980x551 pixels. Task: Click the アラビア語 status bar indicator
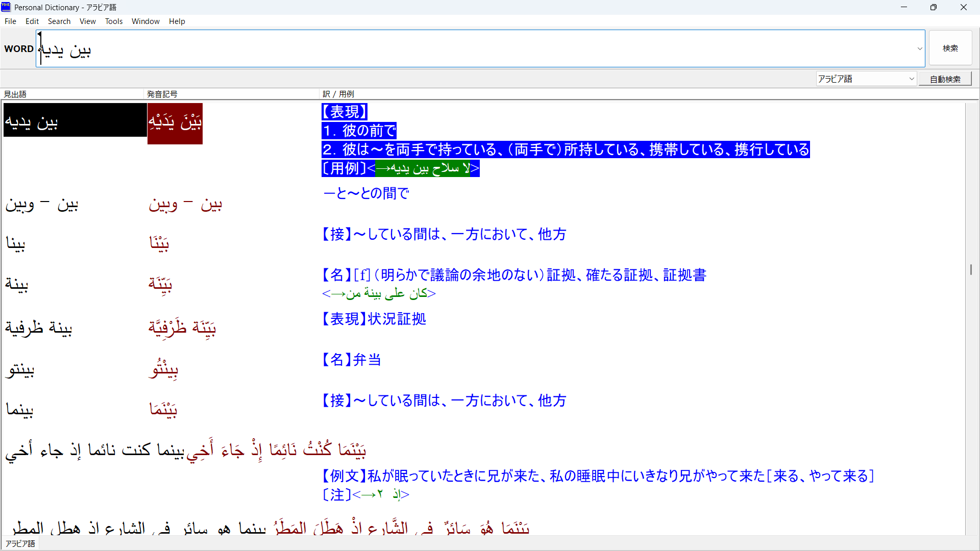tap(20, 543)
